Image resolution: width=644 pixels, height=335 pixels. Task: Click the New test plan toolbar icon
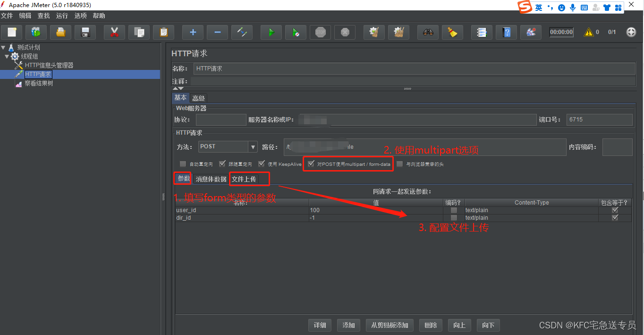(12, 32)
